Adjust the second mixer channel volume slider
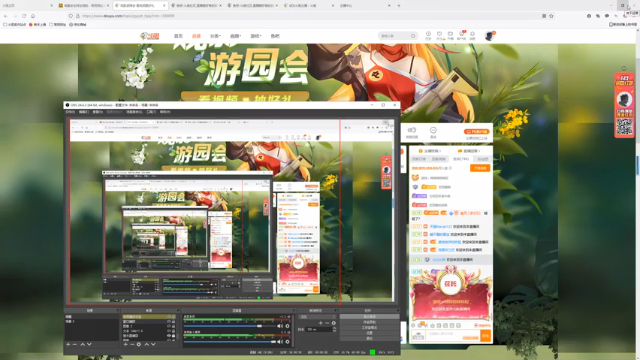Viewport: 640px width, 360px height. (229, 342)
